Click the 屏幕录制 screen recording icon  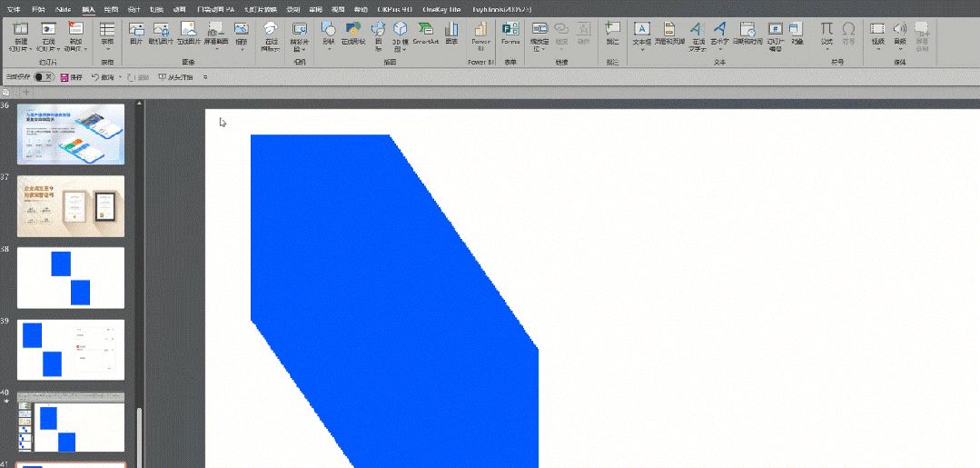click(x=922, y=36)
